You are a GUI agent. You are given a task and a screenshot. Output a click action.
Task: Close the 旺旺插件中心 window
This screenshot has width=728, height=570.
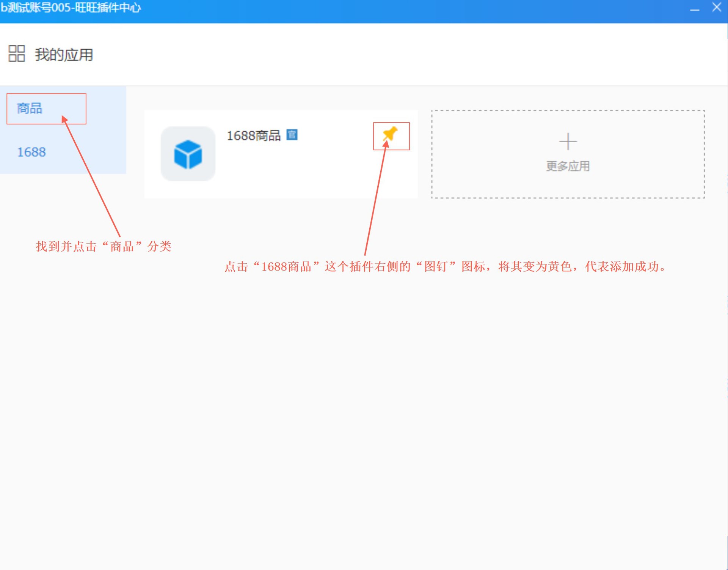[x=717, y=7]
